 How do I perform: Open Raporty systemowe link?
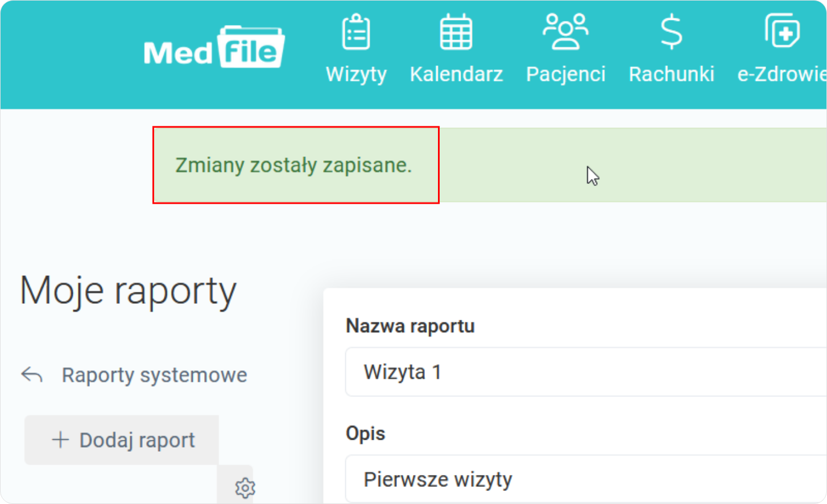(x=154, y=375)
